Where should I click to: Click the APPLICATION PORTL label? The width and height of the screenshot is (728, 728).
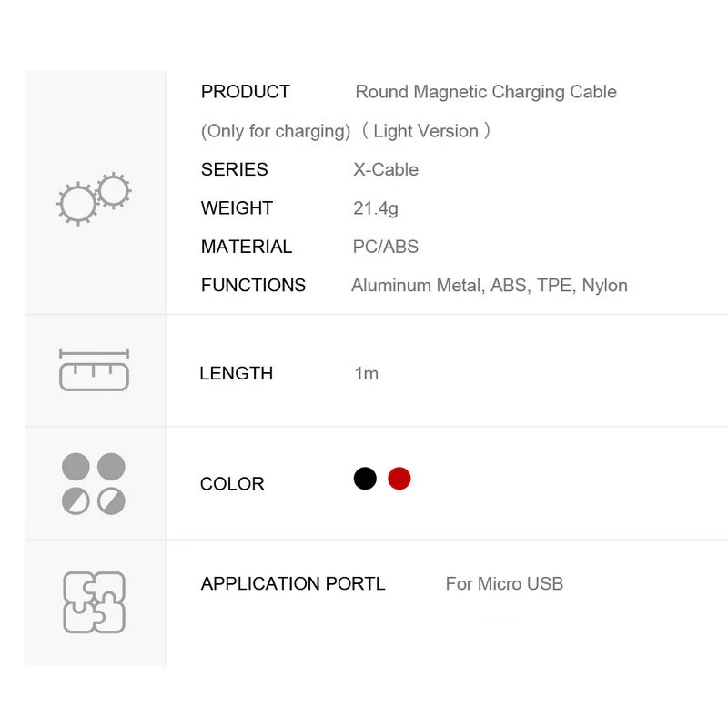coord(293,584)
